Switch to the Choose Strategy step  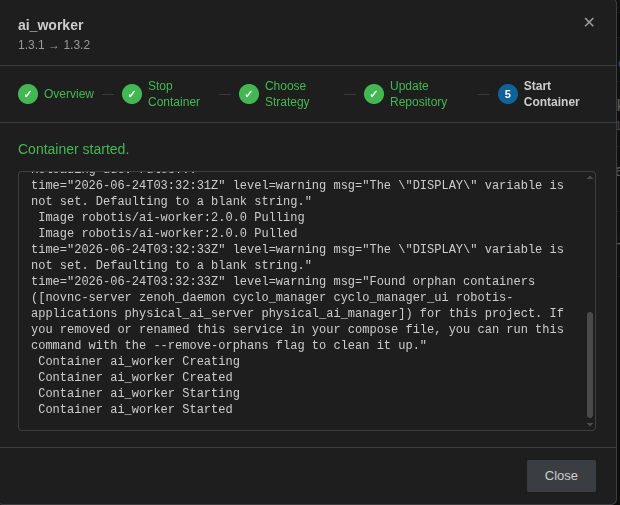287,94
